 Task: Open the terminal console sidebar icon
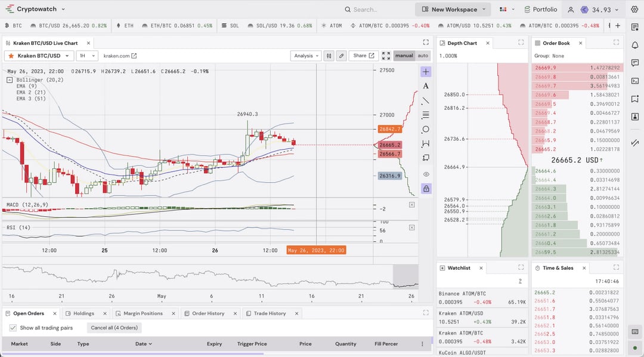coord(635,81)
